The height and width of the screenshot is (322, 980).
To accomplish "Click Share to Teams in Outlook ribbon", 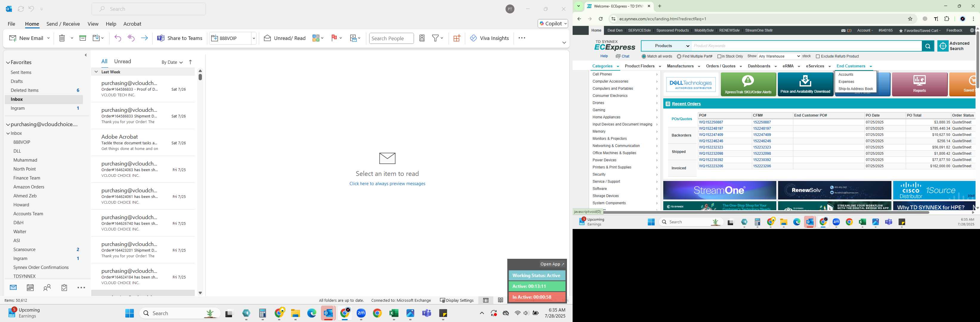I will point(180,38).
